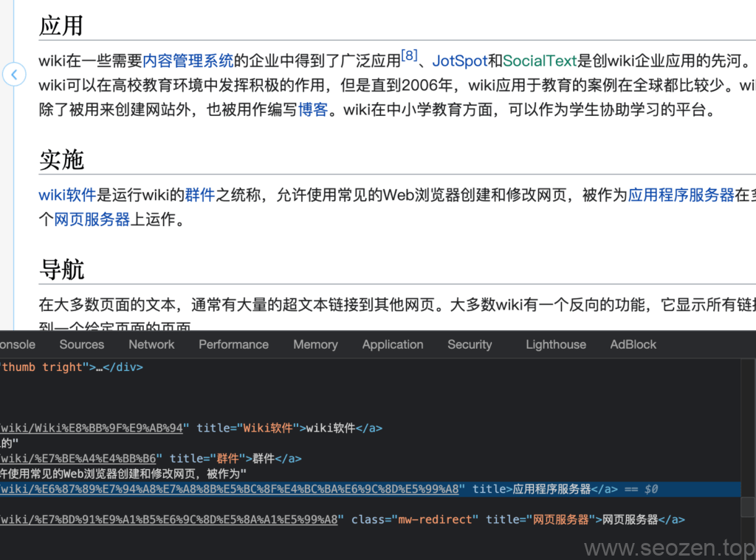Click the circular left-chevron sidebar icon
Image resolution: width=756 pixels, height=560 pixels.
pos(14,75)
